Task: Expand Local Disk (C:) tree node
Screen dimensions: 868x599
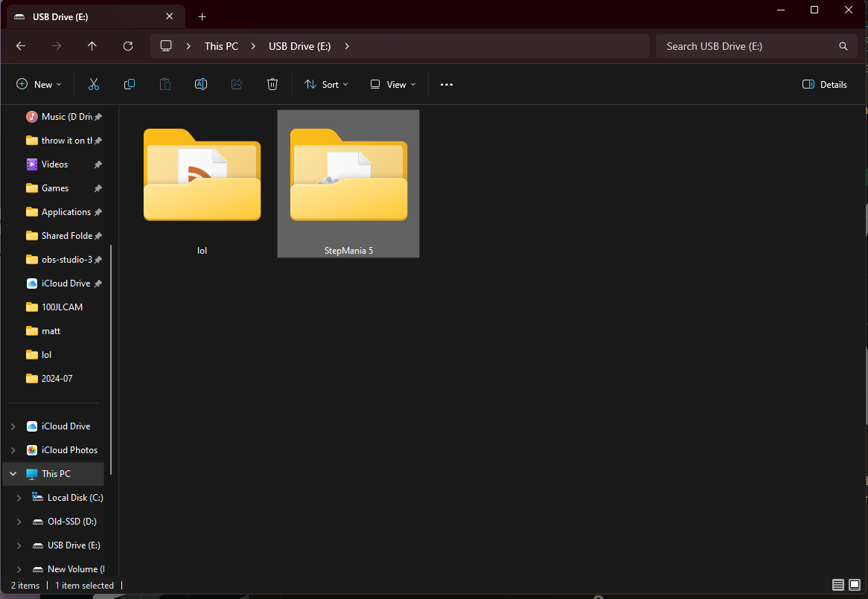Action: [19, 498]
